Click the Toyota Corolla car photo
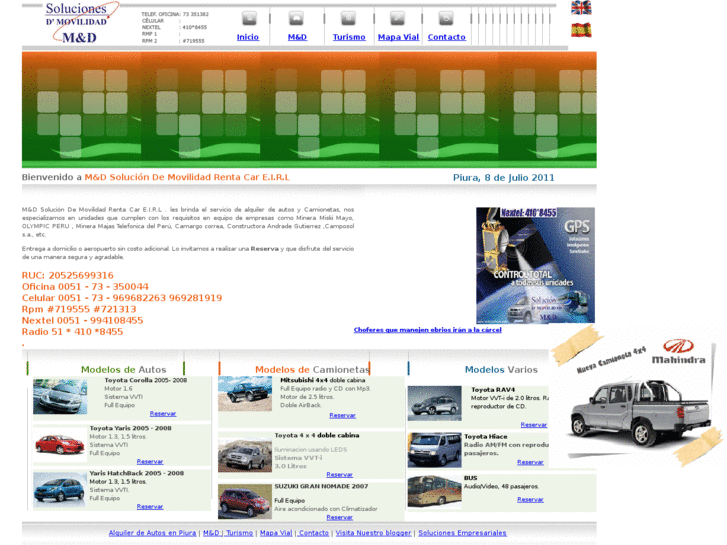The image size is (727, 545). coord(60,397)
